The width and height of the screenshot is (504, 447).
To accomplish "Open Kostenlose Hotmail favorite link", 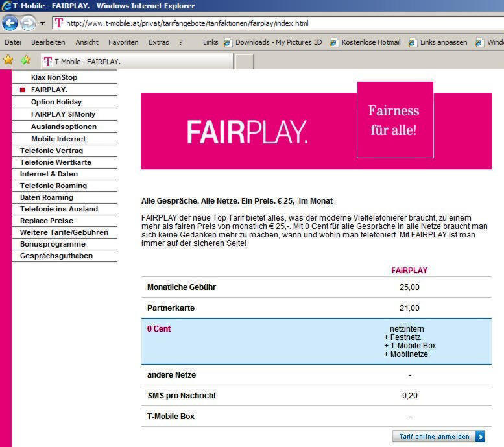I will pos(371,42).
